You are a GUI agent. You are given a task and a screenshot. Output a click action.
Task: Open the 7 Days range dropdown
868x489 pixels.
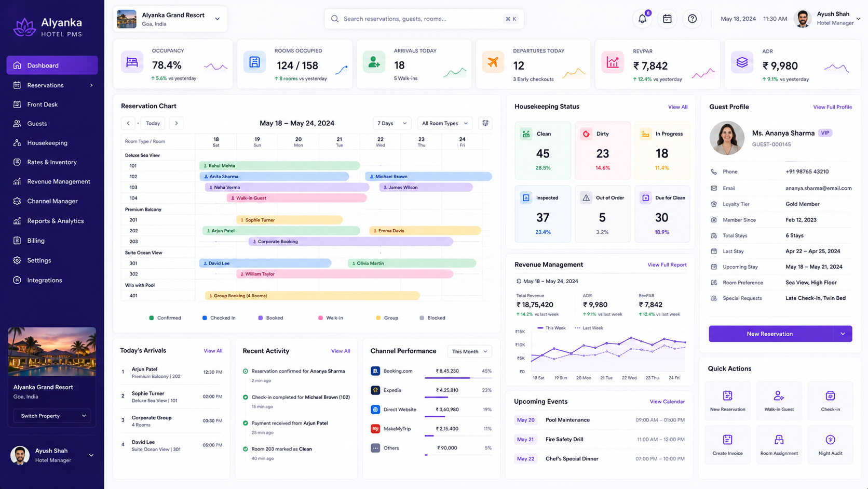(392, 123)
